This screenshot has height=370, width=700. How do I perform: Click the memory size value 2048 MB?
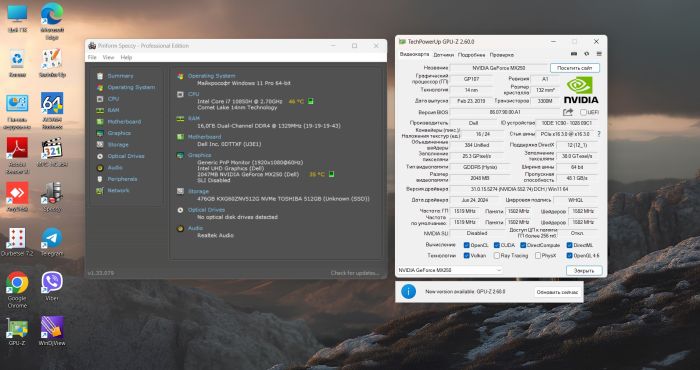[x=476, y=178]
